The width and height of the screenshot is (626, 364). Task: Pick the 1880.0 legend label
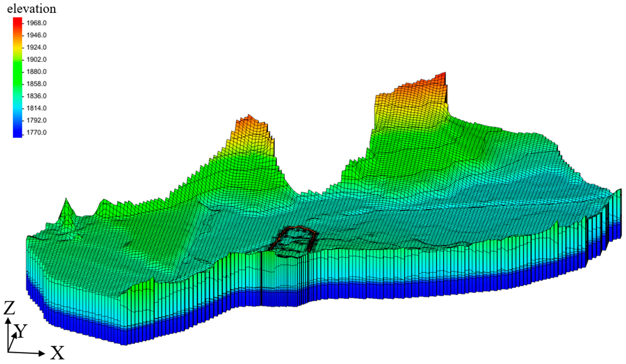pyautogui.click(x=37, y=72)
